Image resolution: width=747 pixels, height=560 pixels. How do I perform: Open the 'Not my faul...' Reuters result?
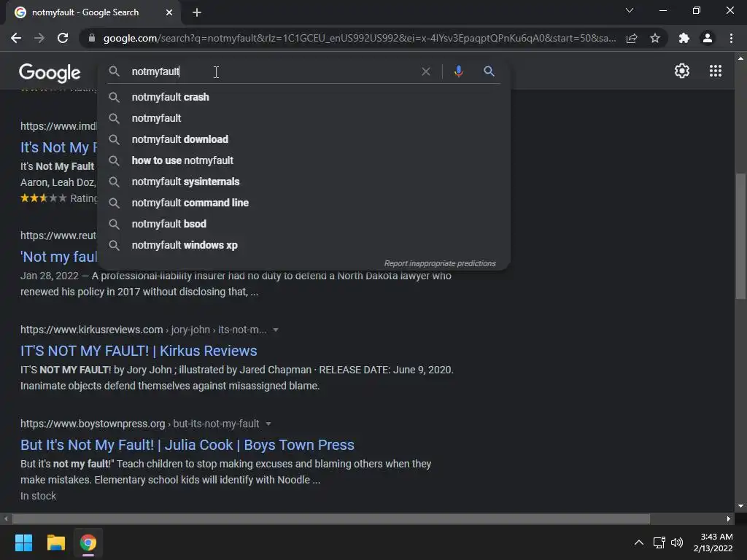coord(58,257)
